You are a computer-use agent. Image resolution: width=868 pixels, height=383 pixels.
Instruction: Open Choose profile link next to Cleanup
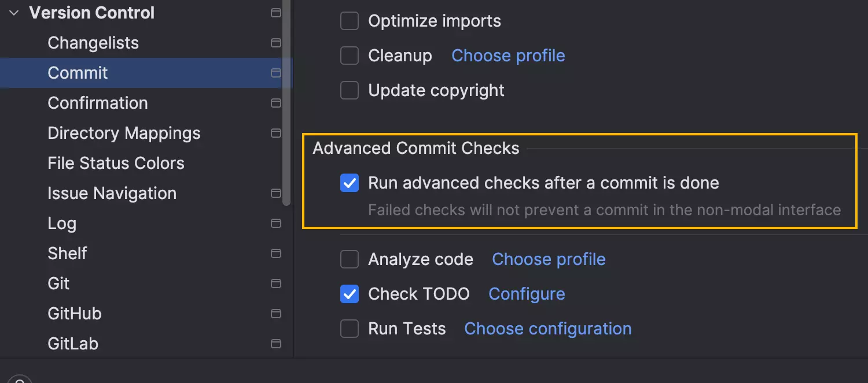508,56
